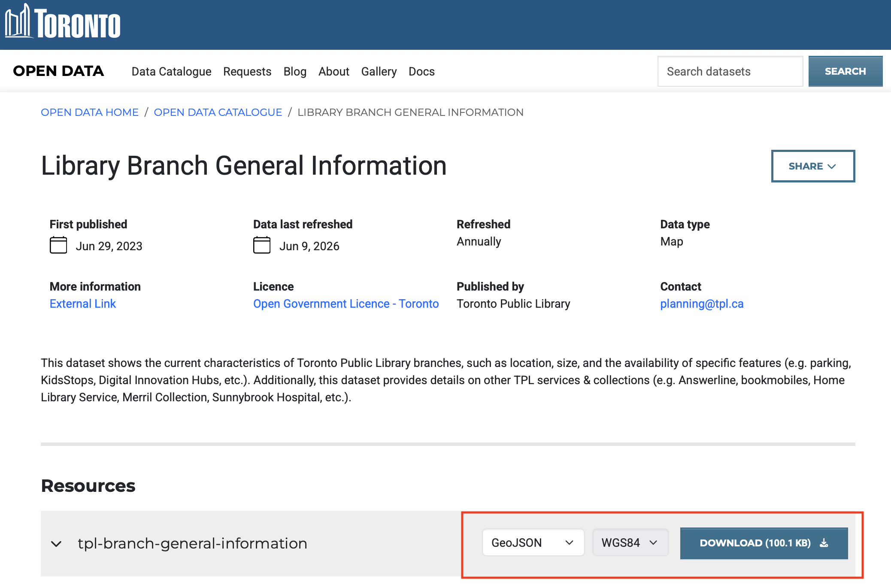Open the GeoJSON format dropdown
891x588 pixels.
pyautogui.click(x=533, y=543)
